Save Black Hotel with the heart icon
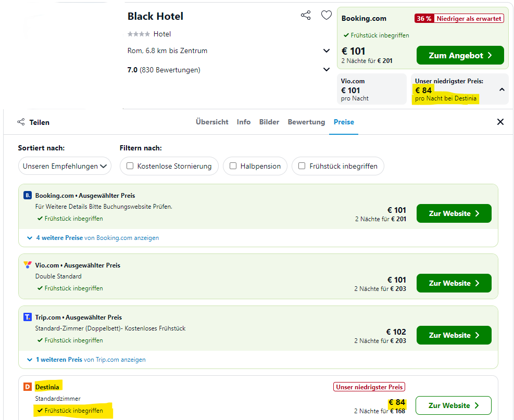Viewport: 514px width, 420px height. pos(326,15)
